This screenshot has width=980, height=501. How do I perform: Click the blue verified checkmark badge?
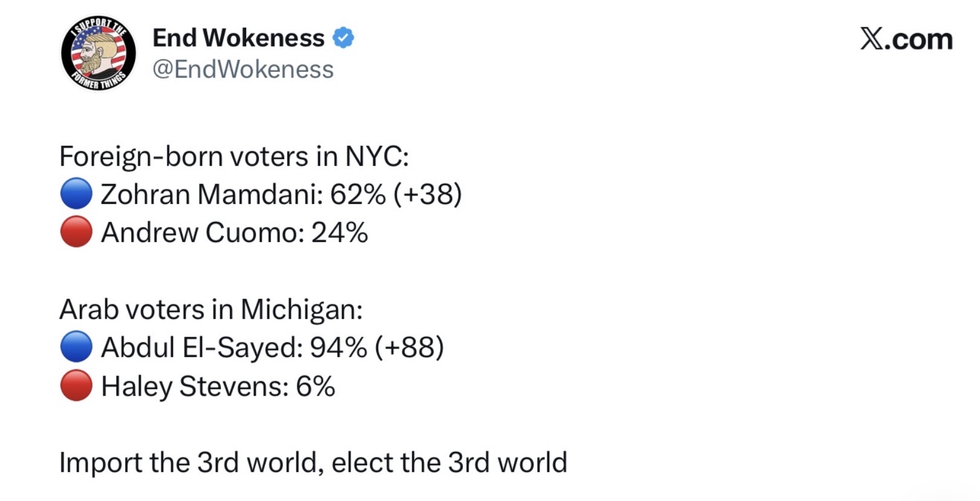[343, 38]
